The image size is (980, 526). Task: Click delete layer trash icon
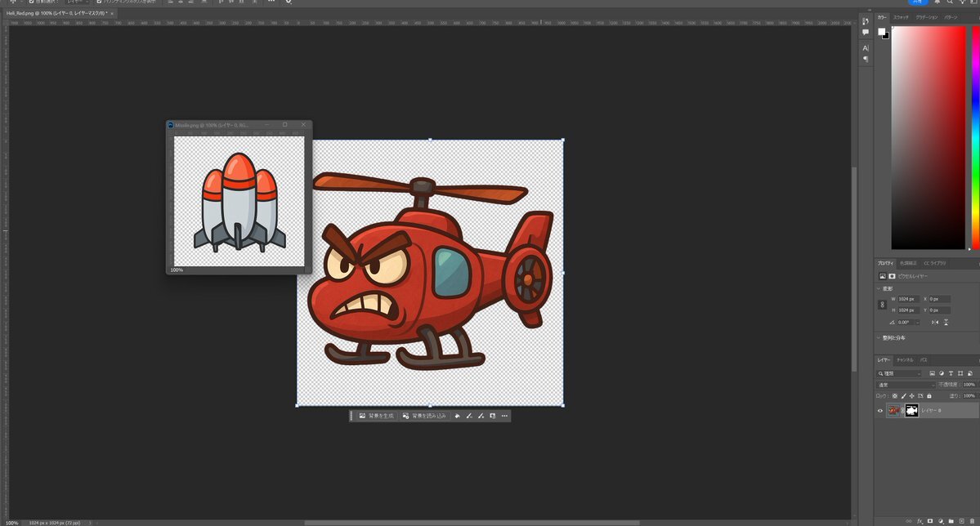tap(972, 521)
